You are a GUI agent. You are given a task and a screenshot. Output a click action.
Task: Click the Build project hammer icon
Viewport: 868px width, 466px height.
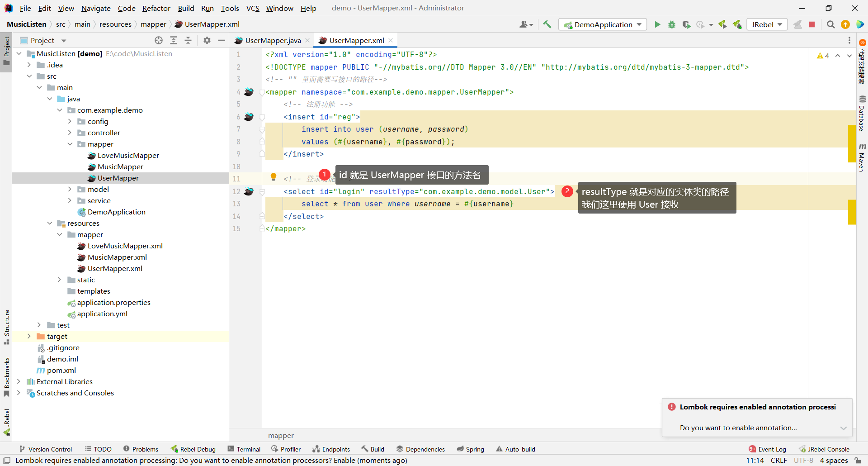click(547, 24)
